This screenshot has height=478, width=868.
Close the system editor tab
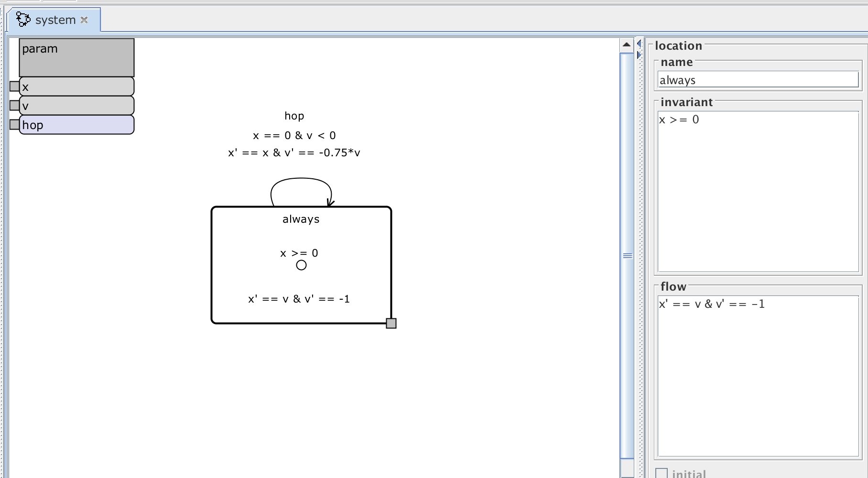85,20
